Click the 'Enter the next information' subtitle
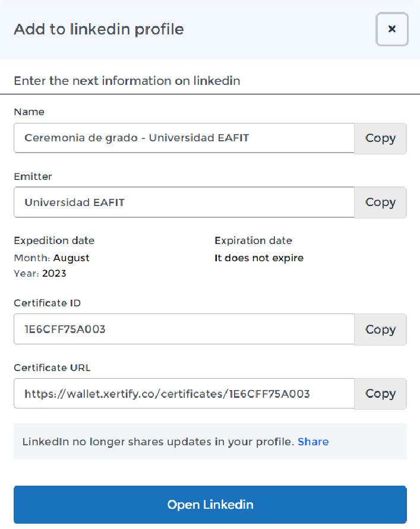 point(127,81)
